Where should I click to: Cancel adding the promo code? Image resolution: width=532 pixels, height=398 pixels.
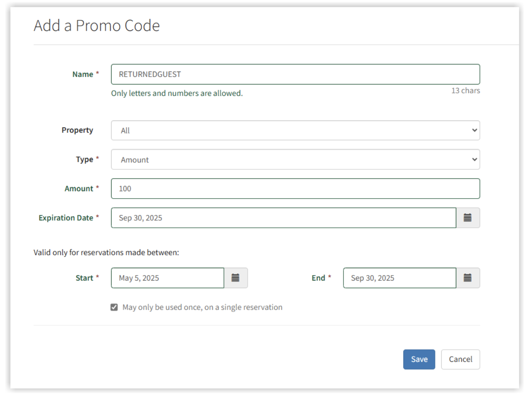point(460,359)
